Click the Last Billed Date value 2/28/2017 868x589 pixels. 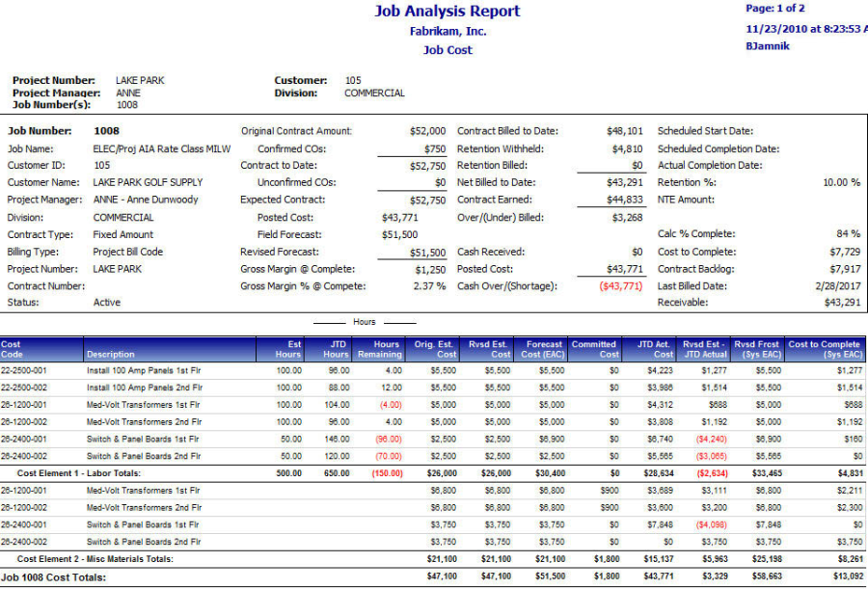pyautogui.click(x=836, y=286)
